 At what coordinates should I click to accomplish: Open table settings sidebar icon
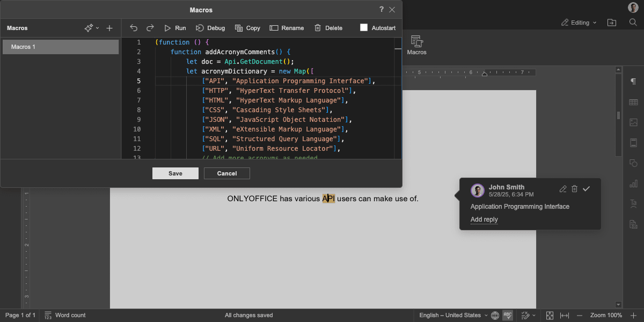coord(633,102)
